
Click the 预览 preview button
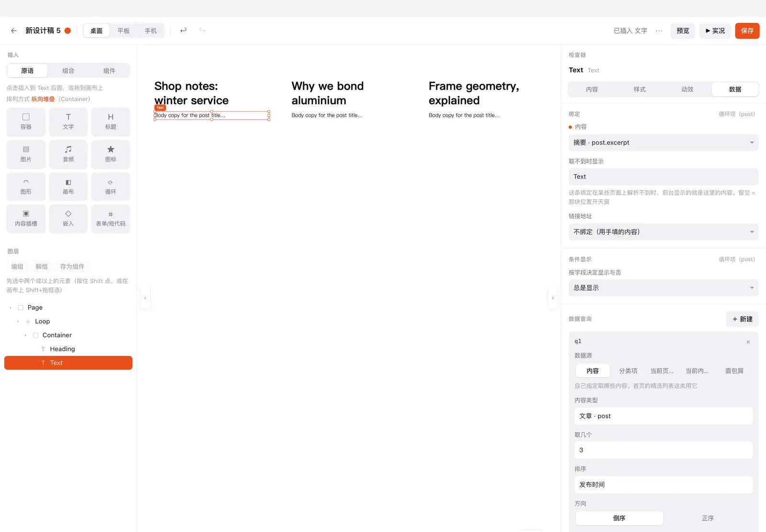pos(683,31)
